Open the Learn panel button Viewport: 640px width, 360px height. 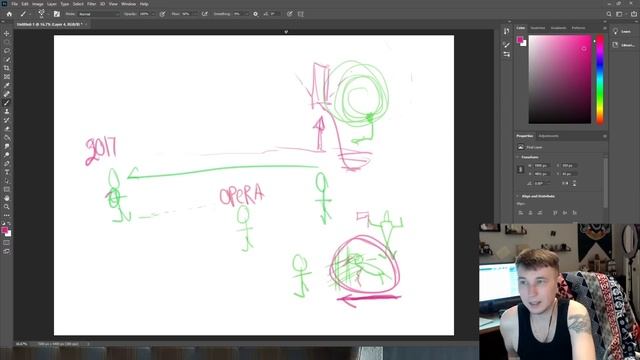pyautogui.click(x=622, y=31)
